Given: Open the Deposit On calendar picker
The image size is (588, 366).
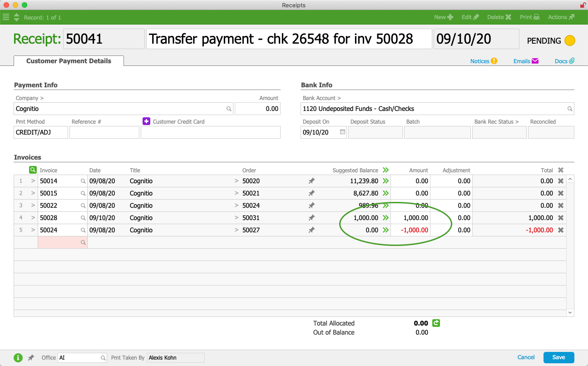Looking at the screenshot, I should click(343, 132).
